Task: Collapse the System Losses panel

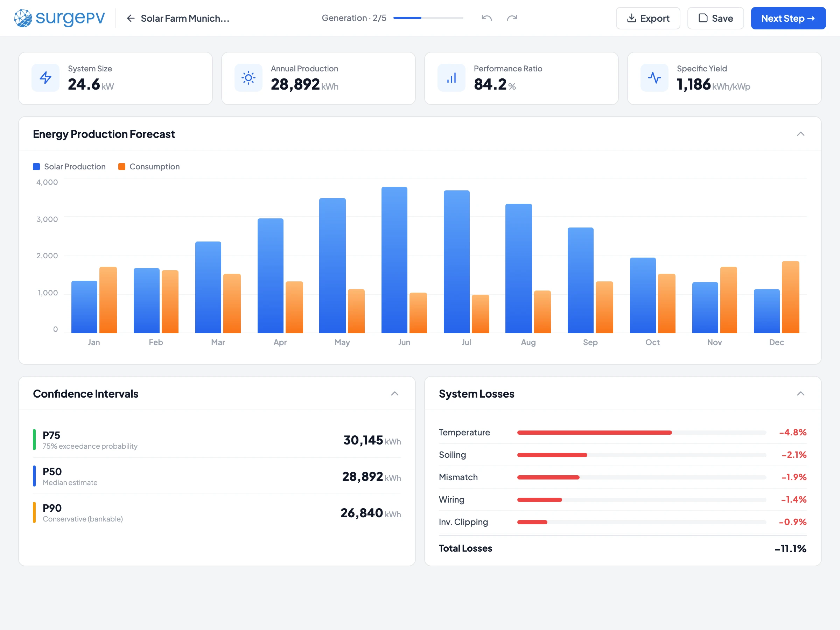Action: tap(800, 393)
